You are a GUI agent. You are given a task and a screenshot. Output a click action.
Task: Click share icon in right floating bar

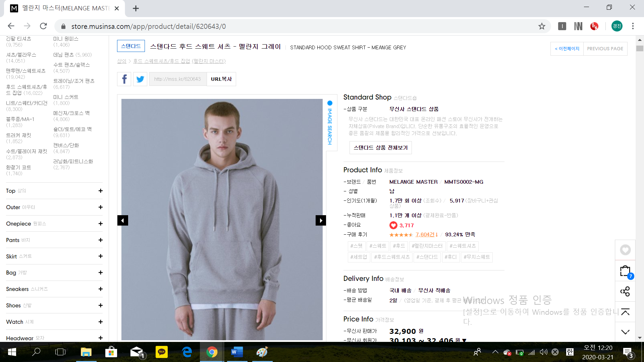click(625, 292)
